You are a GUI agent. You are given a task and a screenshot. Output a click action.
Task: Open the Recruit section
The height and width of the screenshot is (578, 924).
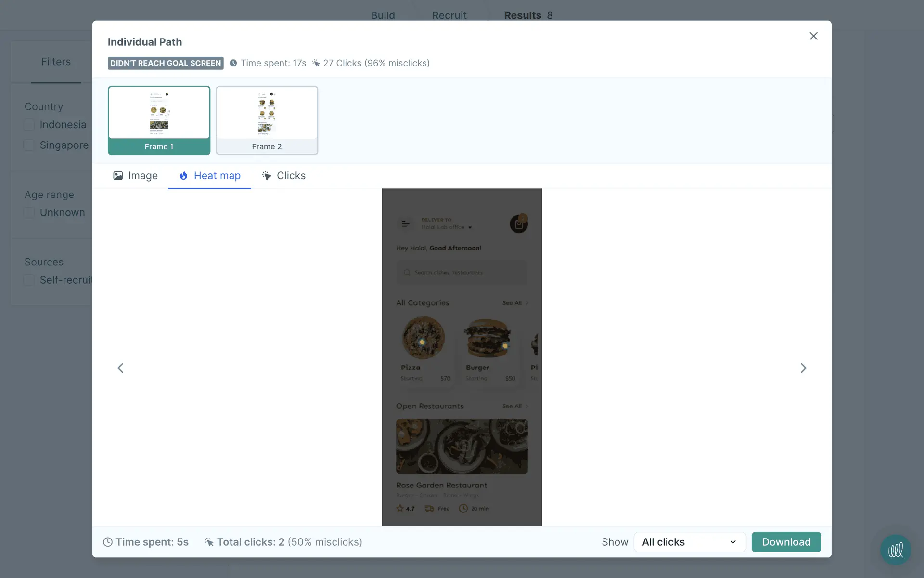(x=449, y=15)
